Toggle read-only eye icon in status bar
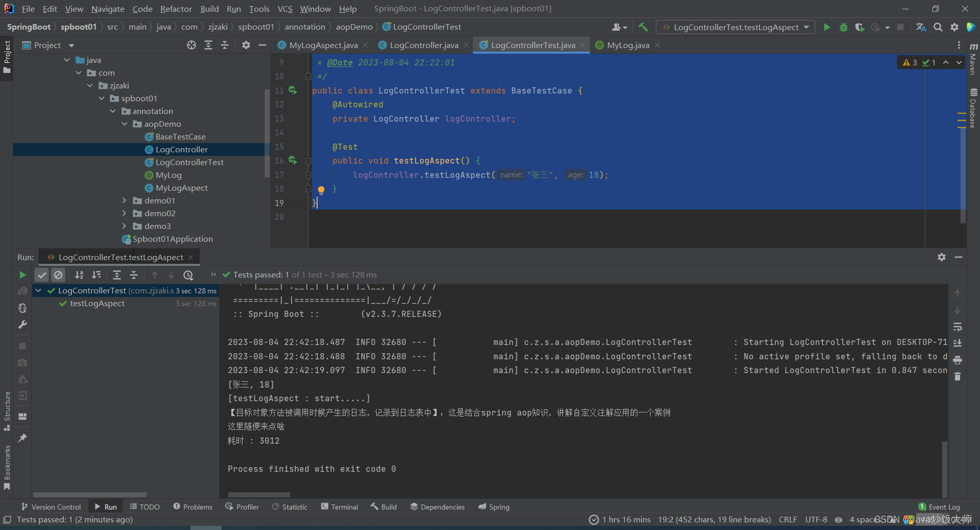The height and width of the screenshot is (530, 980). click(839, 520)
